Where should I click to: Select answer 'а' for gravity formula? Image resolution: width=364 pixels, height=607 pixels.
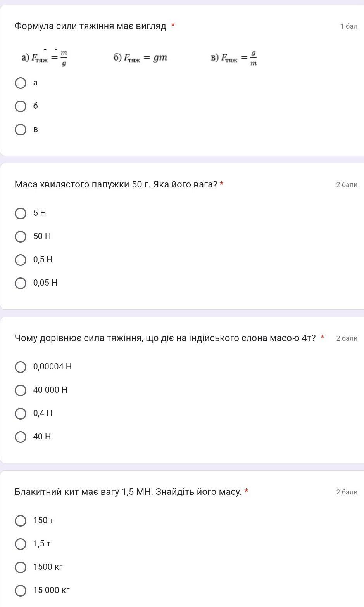pos(21,83)
